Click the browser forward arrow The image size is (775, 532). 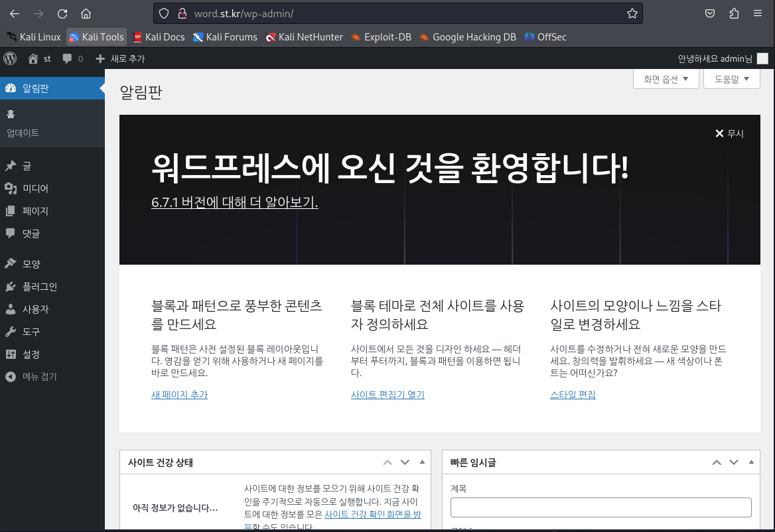38,14
